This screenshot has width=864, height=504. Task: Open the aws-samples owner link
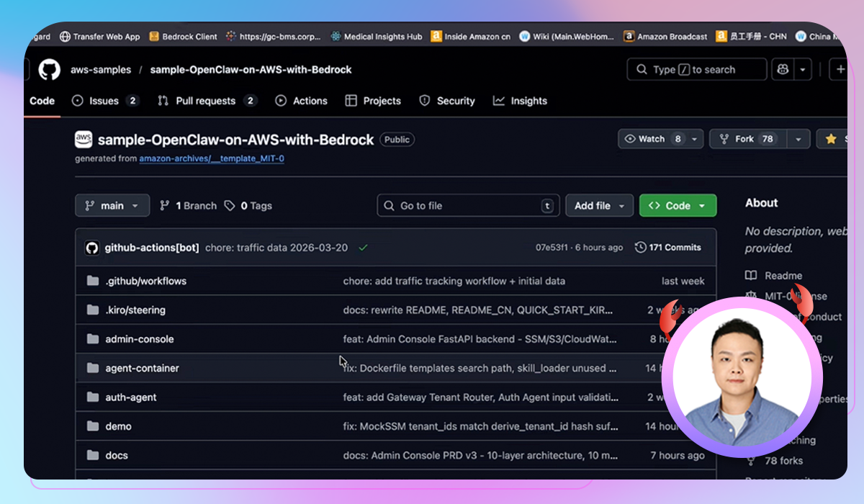click(x=101, y=70)
